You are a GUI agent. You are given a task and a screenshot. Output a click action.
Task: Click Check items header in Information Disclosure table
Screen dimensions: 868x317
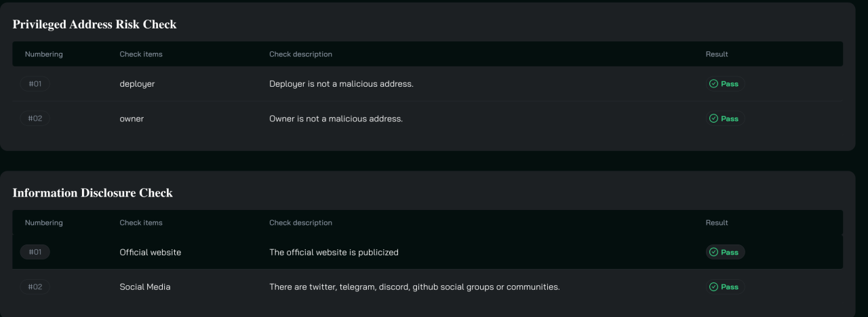coord(141,223)
